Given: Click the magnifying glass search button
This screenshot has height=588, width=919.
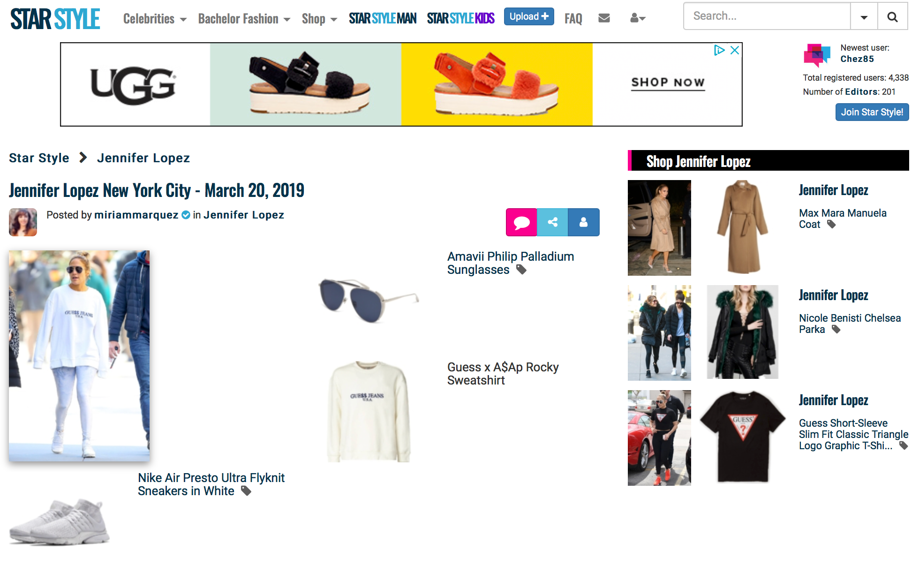Looking at the screenshot, I should click(892, 17).
